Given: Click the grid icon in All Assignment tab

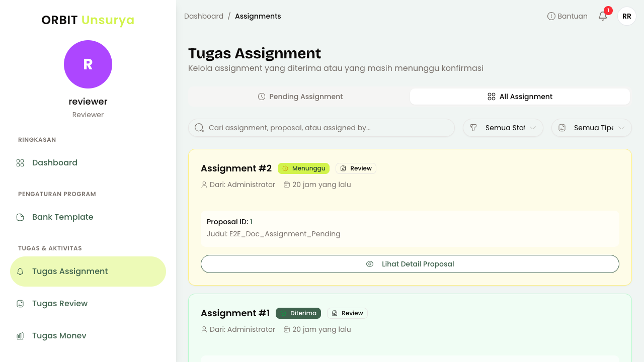Looking at the screenshot, I should pyautogui.click(x=492, y=97).
